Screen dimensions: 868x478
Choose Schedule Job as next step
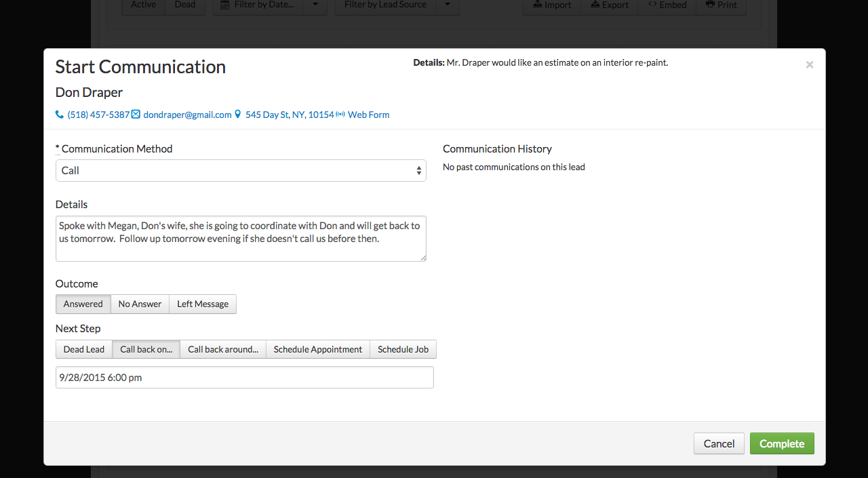point(403,349)
